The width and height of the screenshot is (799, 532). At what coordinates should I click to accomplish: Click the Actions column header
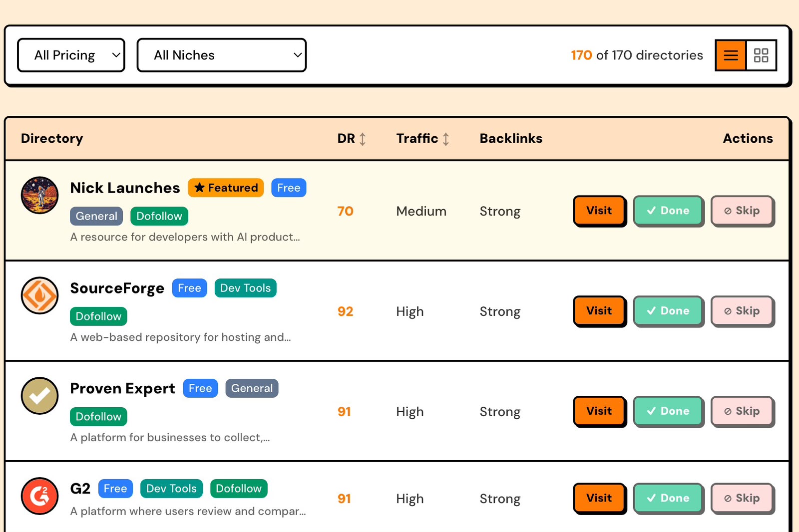coord(748,138)
